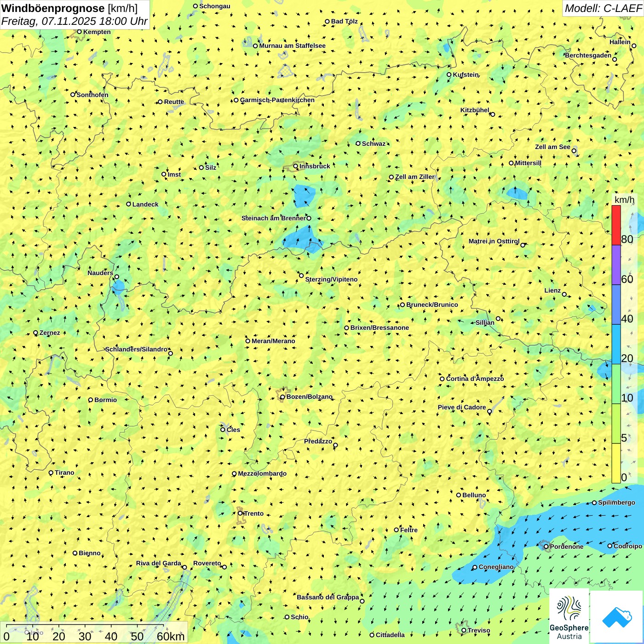Click the Bozen/Bolzano city marker
The width and height of the screenshot is (644, 644).
point(282,397)
